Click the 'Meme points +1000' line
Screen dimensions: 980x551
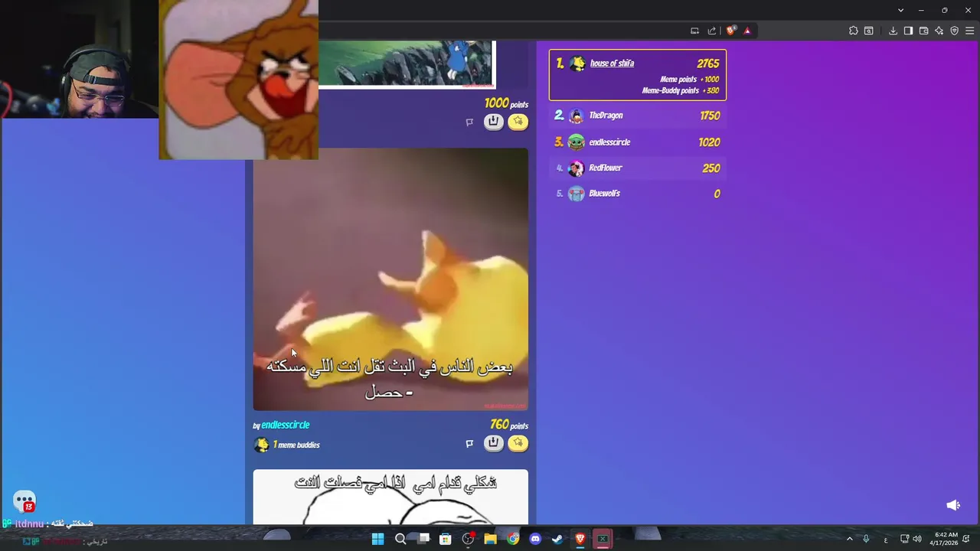[x=689, y=79]
